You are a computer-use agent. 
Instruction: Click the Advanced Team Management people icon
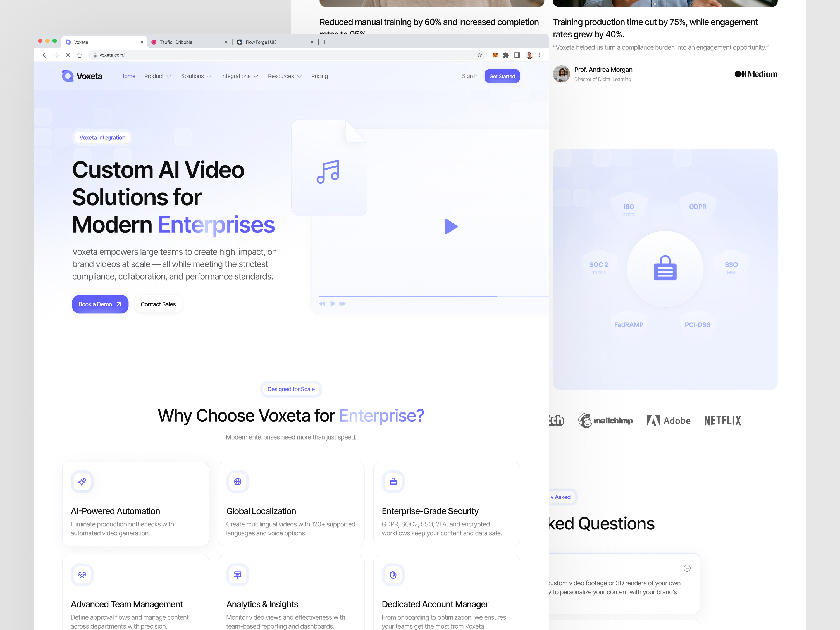coord(82,574)
